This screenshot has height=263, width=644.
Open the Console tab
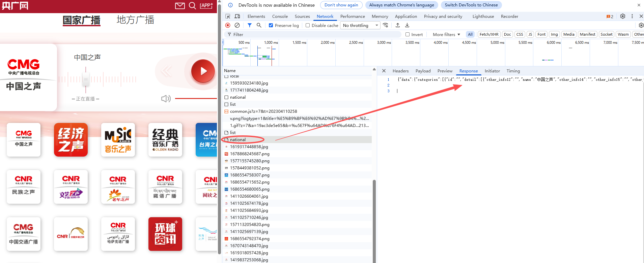[x=280, y=16]
